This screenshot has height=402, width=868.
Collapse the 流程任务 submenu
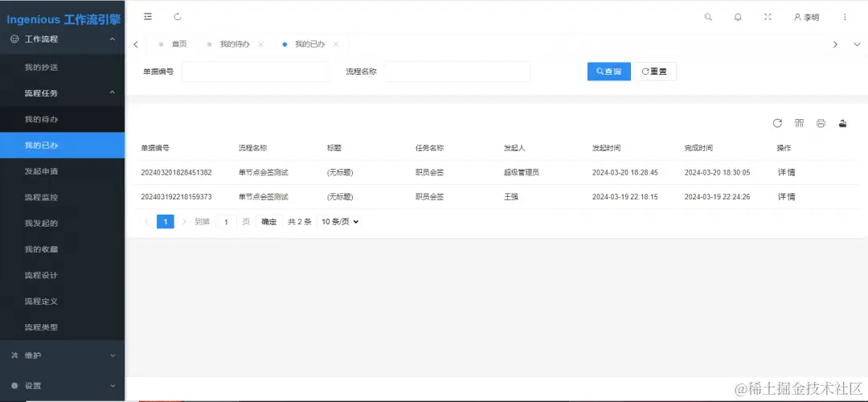pos(62,93)
